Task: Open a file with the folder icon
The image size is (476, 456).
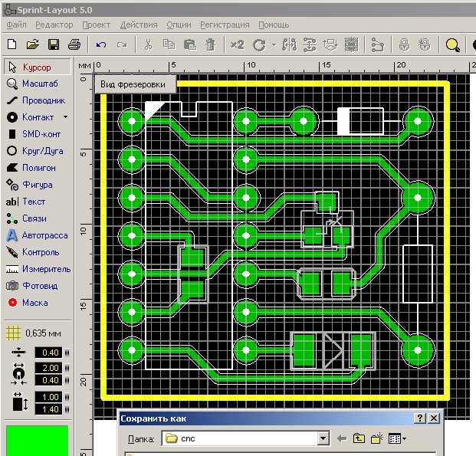Action: (33, 44)
